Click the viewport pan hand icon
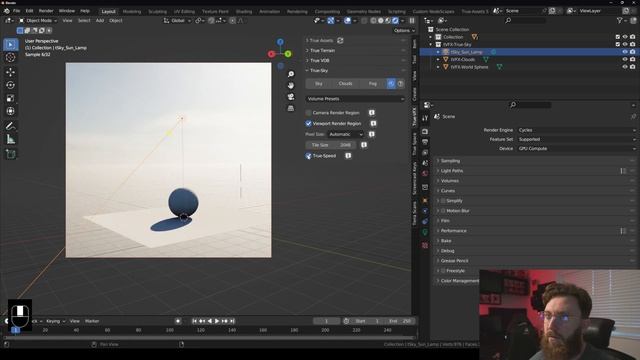 291,85
